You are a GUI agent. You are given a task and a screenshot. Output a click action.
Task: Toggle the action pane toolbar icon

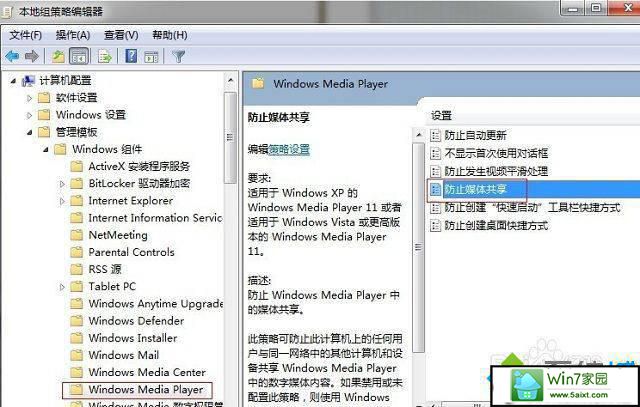point(151,57)
